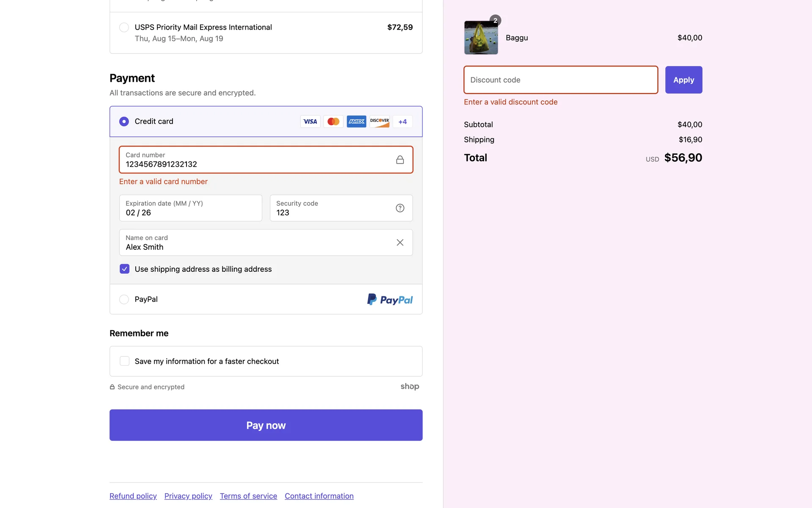Click the American Express icon

coord(357,121)
